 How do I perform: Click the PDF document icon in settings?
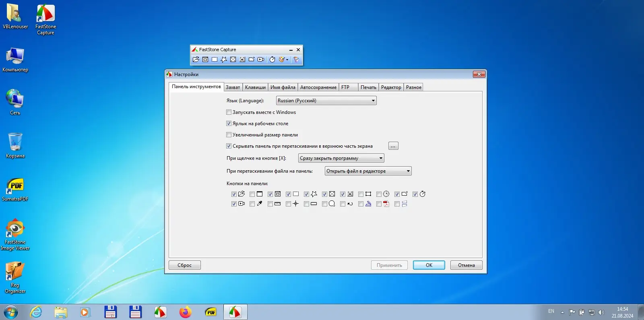[386, 204]
